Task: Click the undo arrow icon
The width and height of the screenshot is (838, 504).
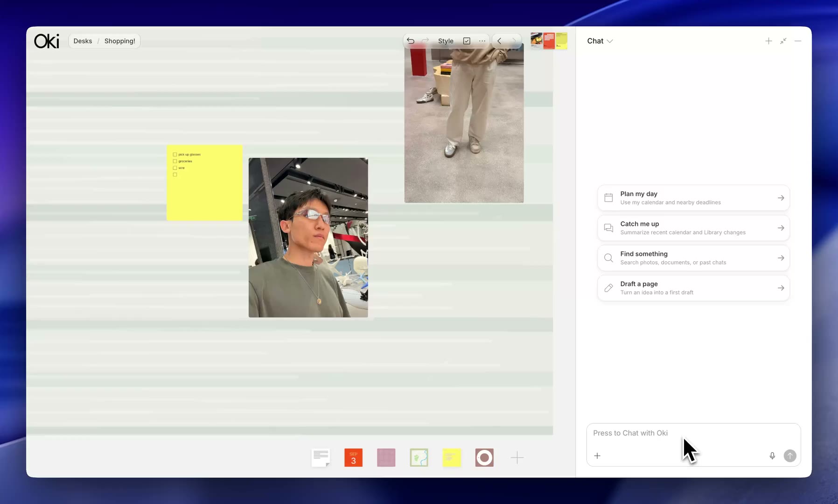Action: (x=411, y=41)
